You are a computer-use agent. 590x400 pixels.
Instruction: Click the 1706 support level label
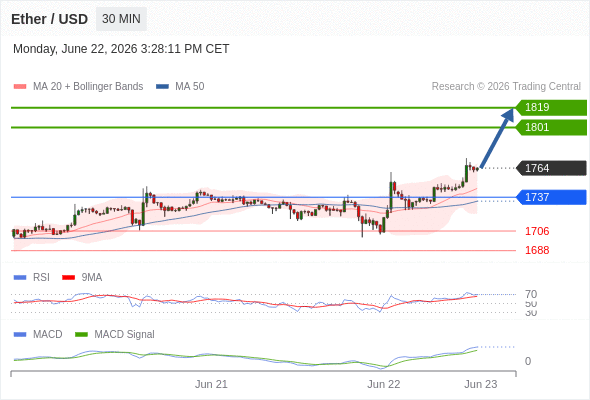click(x=537, y=231)
